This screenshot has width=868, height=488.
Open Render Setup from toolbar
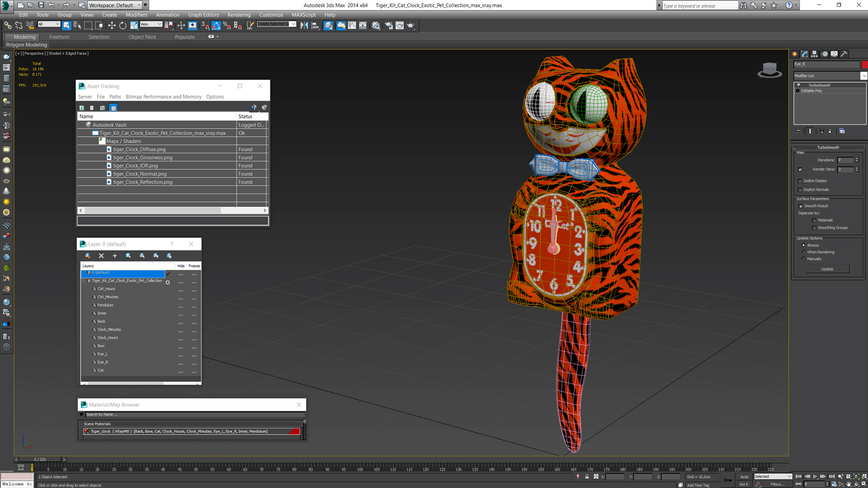coord(388,25)
